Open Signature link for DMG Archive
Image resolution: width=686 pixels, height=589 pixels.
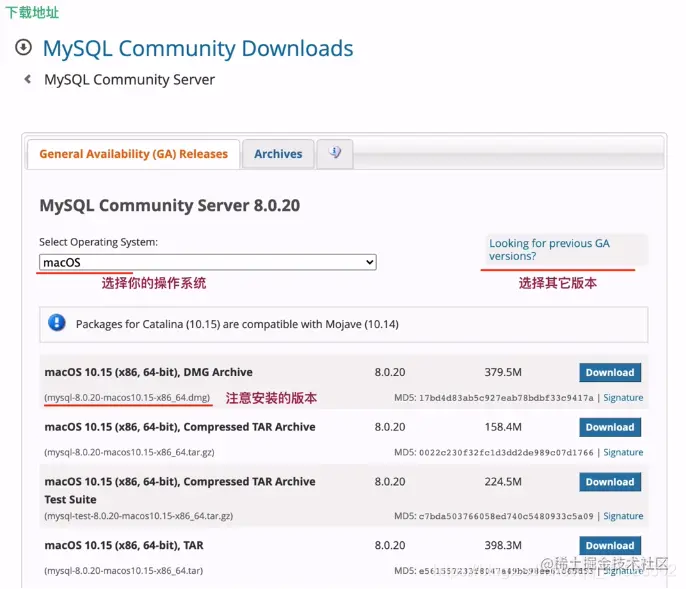click(623, 397)
